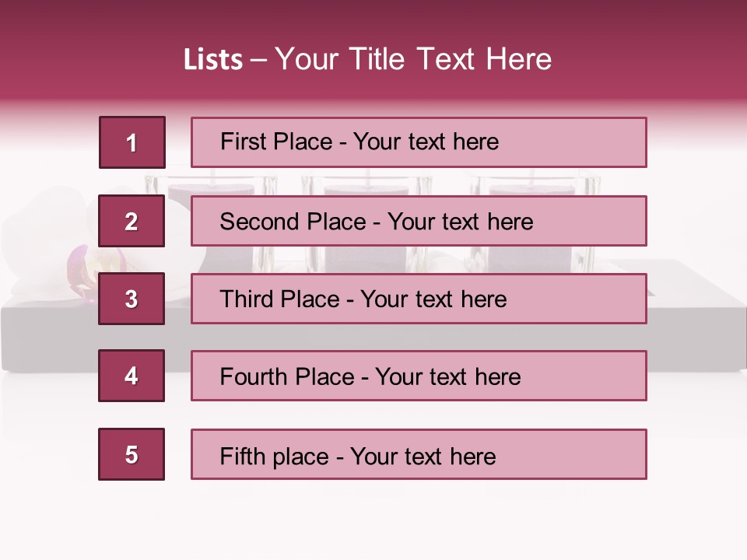
Task: Click the bold word 'Lists' in title
Action: 212,60
